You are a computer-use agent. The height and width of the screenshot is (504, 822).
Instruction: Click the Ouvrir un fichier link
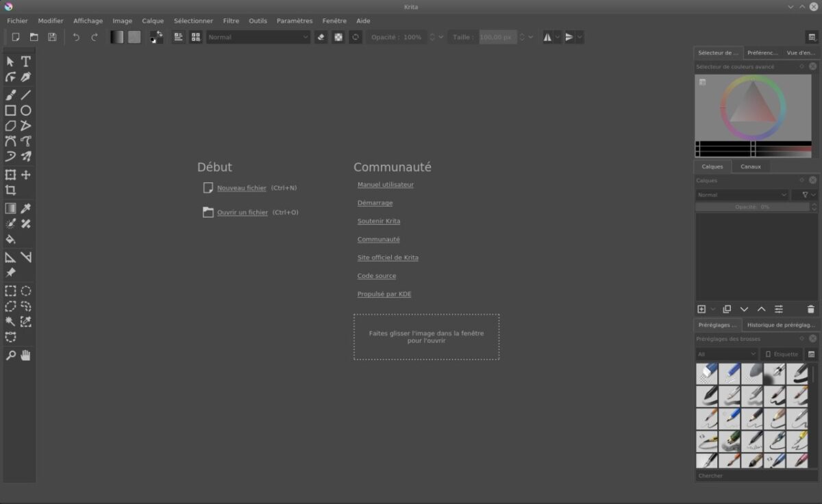[242, 212]
